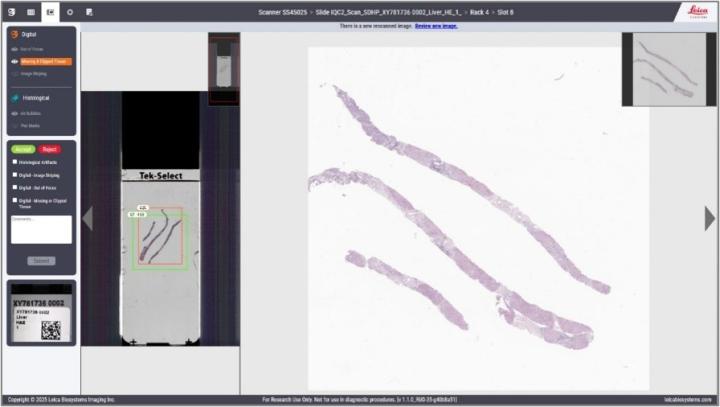
Task: Click the copyright text in footer
Action: click(x=61, y=400)
